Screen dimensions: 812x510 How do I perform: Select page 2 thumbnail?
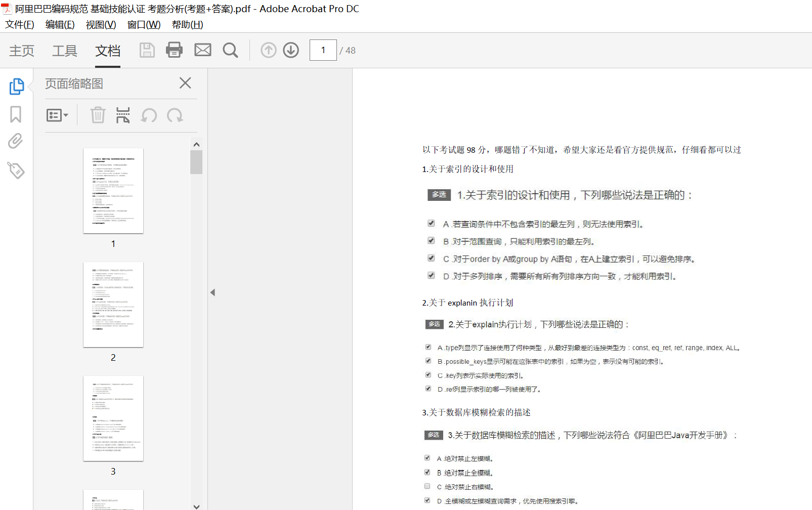point(113,305)
